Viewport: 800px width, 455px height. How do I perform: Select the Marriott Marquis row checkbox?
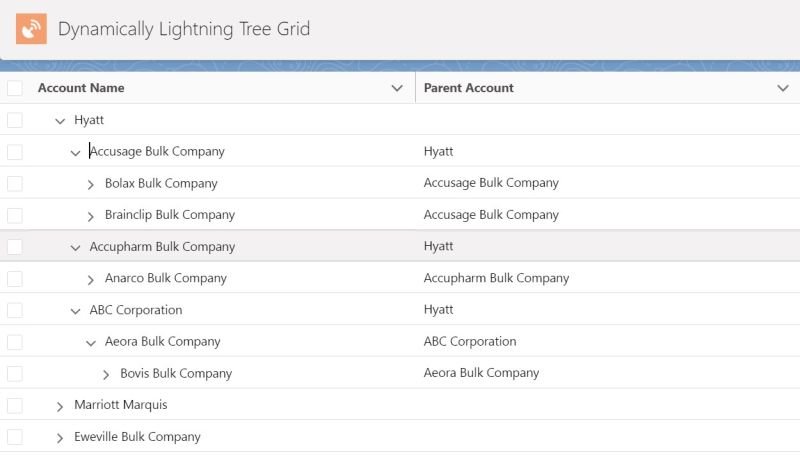(x=15, y=405)
